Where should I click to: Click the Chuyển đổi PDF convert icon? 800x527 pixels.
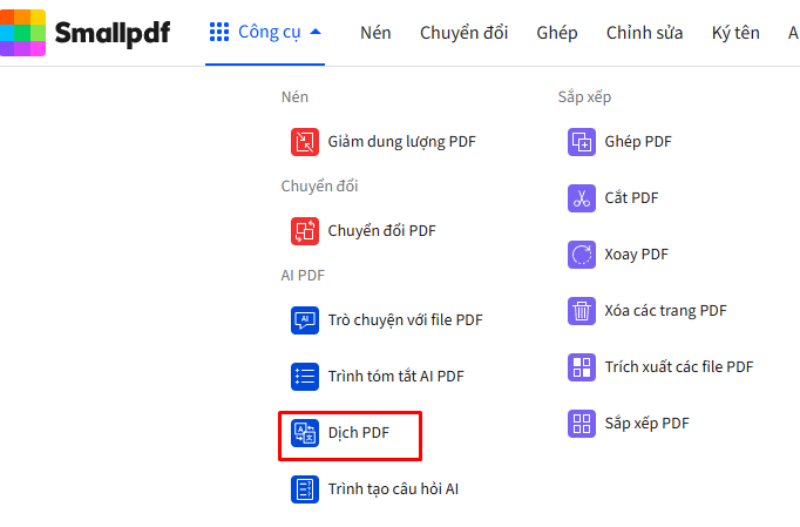305,231
